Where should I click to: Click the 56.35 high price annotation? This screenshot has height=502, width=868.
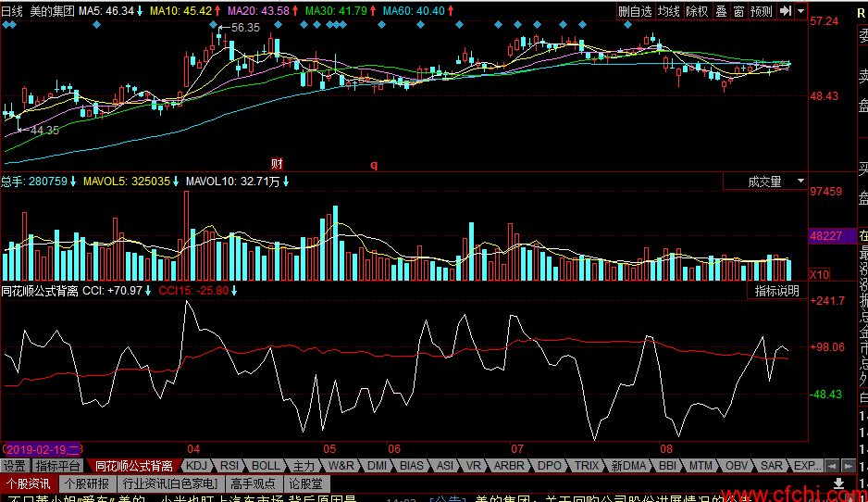(245, 28)
